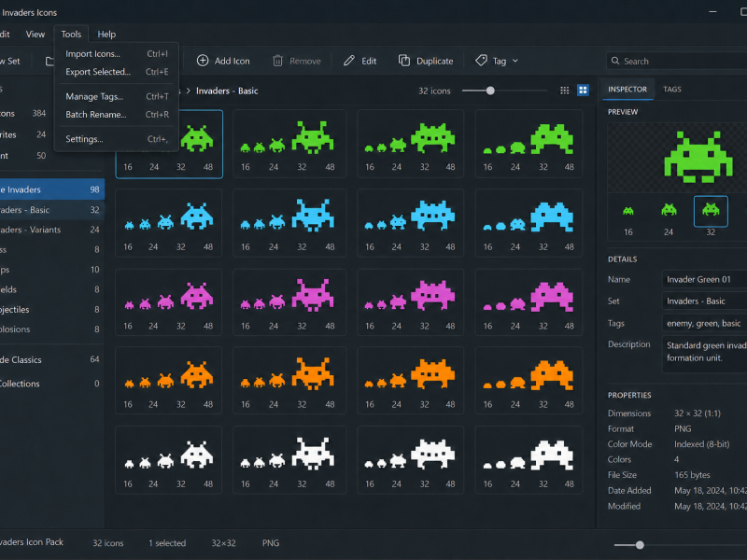Select sidebar item with count 384

tap(52, 113)
